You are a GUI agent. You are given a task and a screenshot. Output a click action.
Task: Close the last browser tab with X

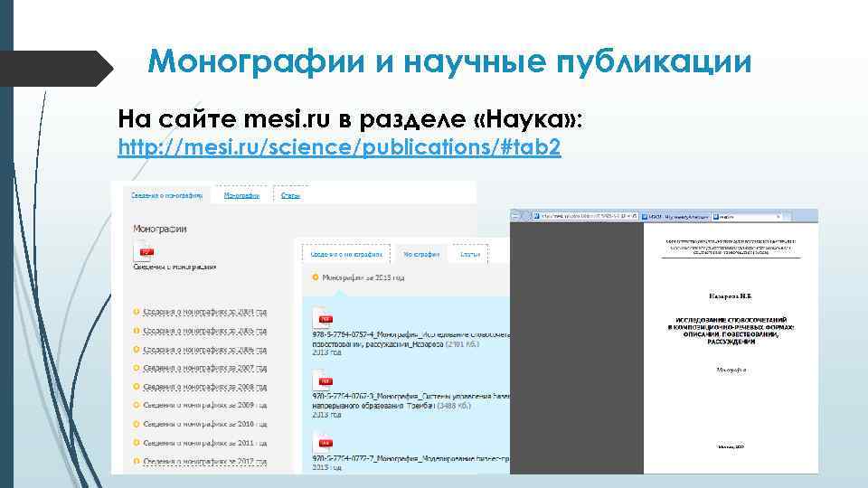click(778, 216)
